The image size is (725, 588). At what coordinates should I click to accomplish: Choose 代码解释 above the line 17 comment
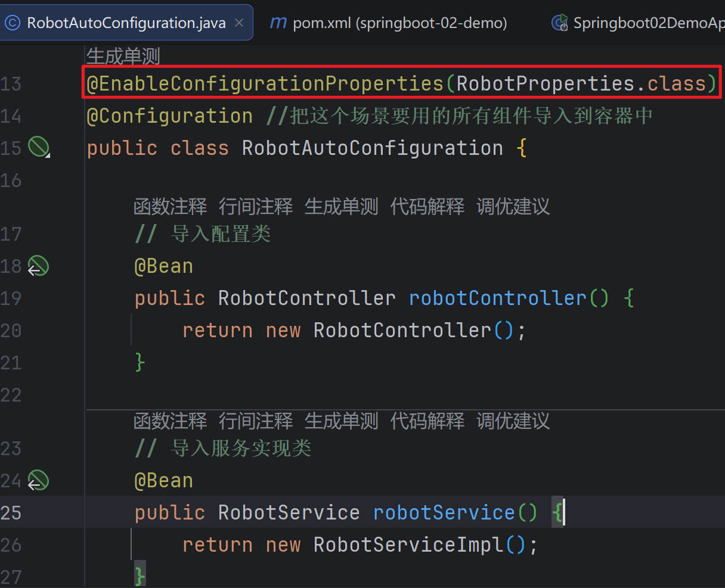427,207
